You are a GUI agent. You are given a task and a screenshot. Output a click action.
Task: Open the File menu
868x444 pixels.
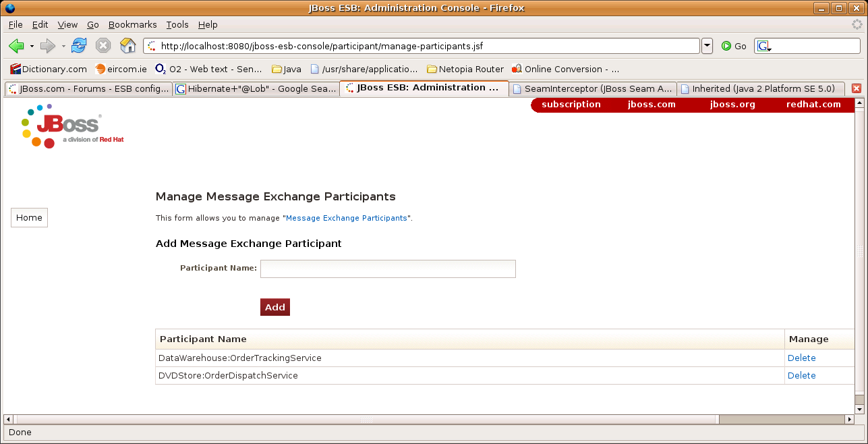[16, 24]
